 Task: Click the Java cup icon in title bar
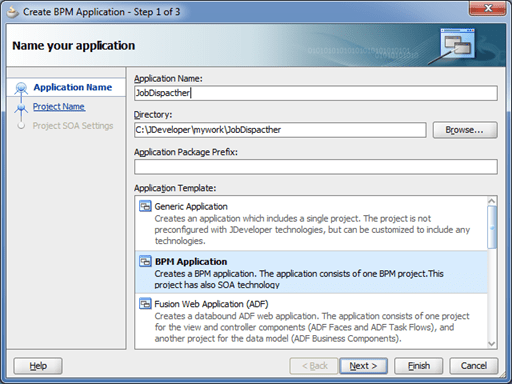pyautogui.click(x=12, y=12)
